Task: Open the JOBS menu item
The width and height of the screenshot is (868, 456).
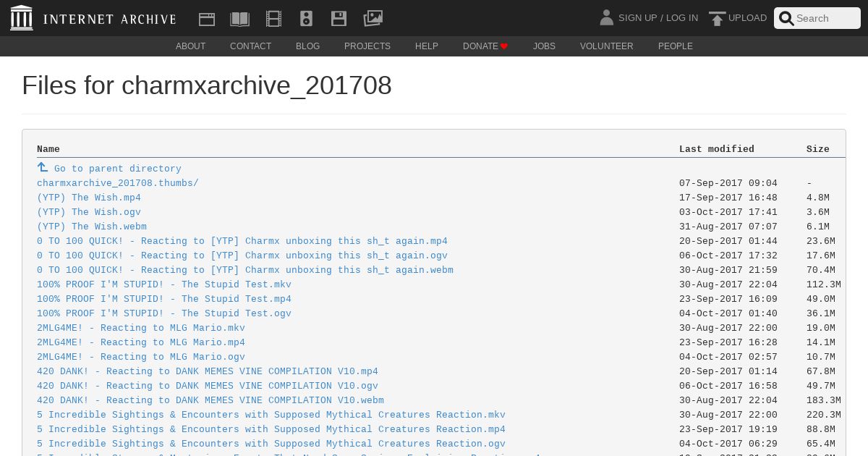Action: click(x=544, y=46)
